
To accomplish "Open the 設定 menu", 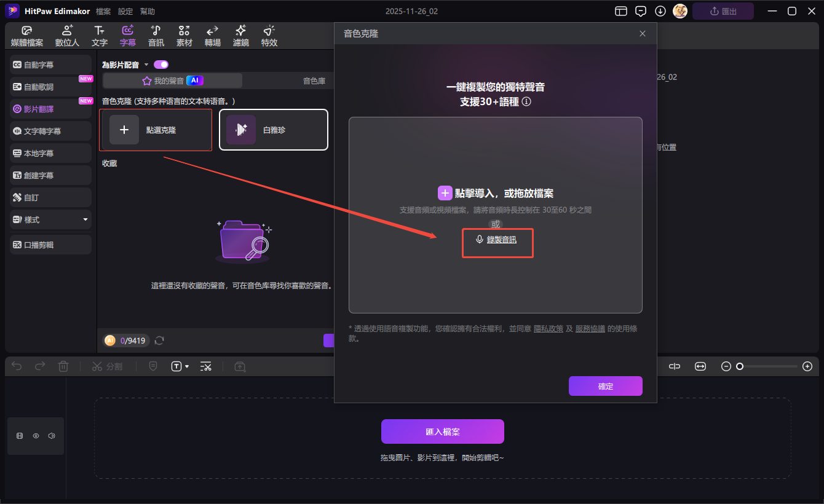I will 125,12.
